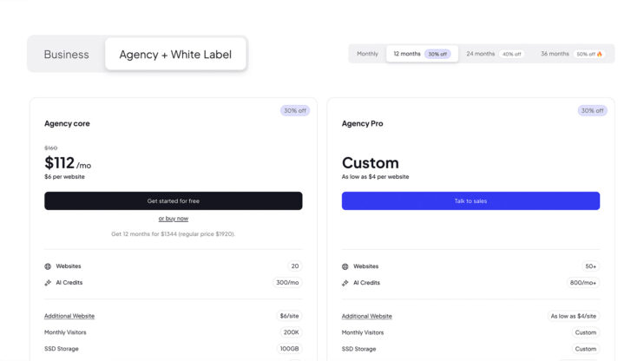Click the 'Get 12 months for $1344' note

coord(174,233)
